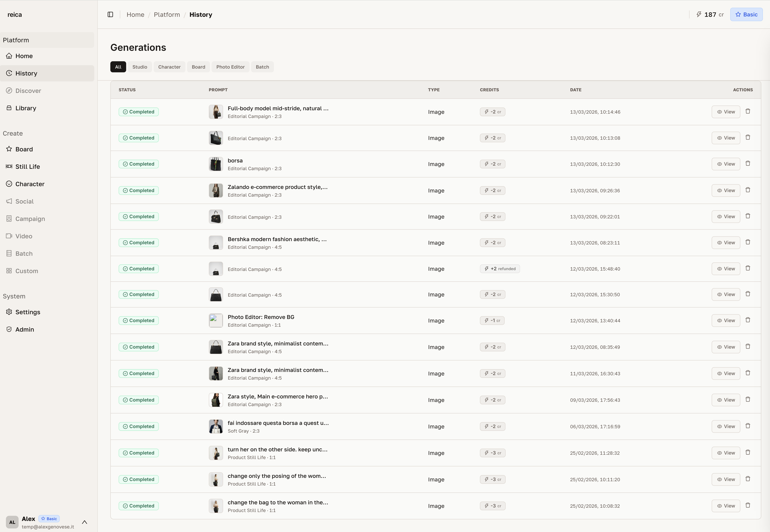Expand the Alex account menu chevron

coord(84,522)
